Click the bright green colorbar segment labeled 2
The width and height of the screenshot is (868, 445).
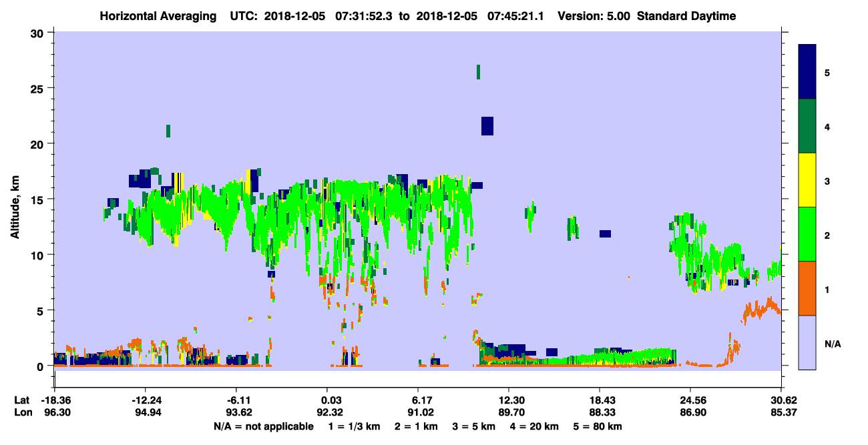[x=807, y=234]
